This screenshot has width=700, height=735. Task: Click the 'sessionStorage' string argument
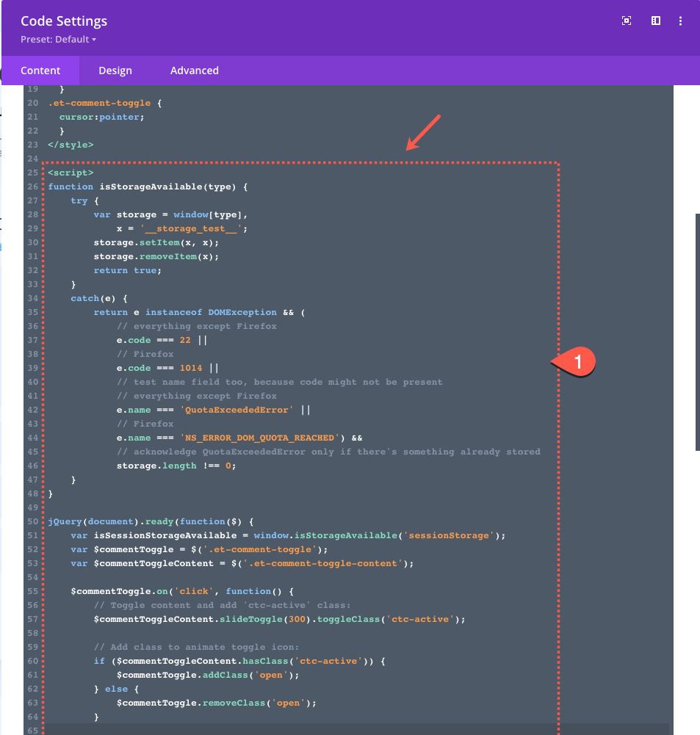[448, 535]
